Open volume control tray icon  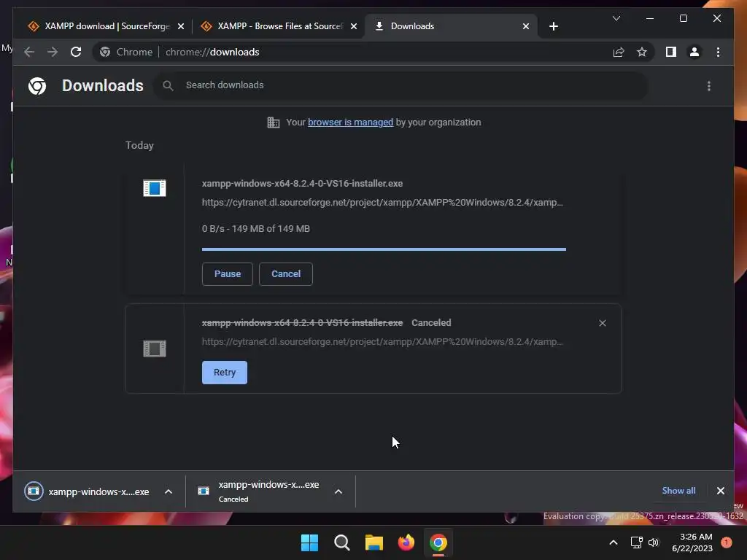click(654, 542)
